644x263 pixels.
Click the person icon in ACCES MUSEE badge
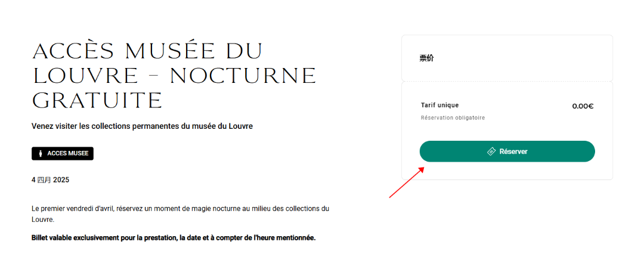[41, 154]
